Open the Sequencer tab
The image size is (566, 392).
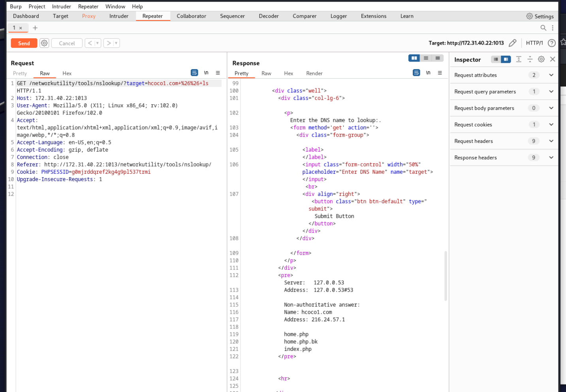tap(232, 16)
